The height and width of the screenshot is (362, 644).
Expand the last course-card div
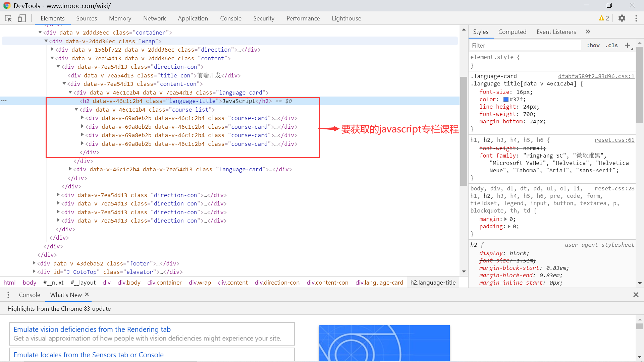tap(82, 143)
